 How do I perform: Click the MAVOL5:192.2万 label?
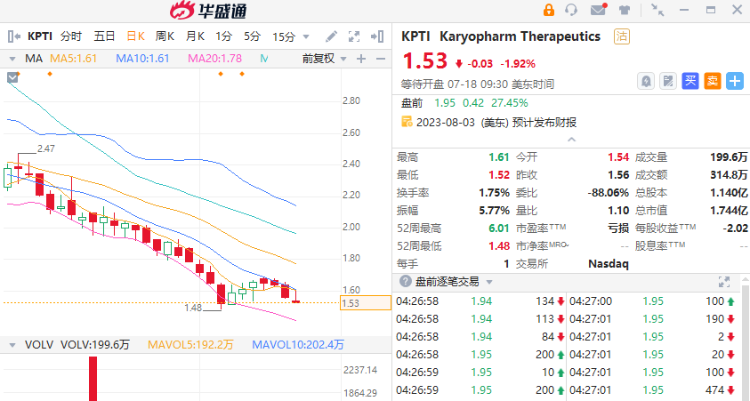(x=190, y=345)
